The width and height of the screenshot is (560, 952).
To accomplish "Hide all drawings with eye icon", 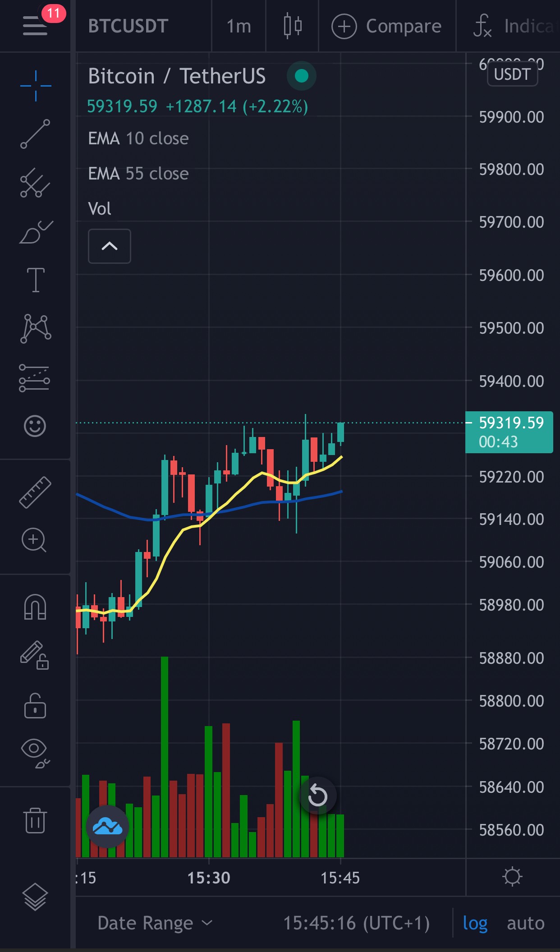I will coord(35,753).
